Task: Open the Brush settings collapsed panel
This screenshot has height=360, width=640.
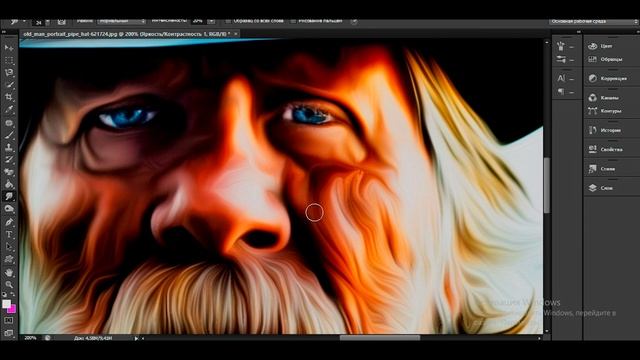Action: tap(561, 60)
